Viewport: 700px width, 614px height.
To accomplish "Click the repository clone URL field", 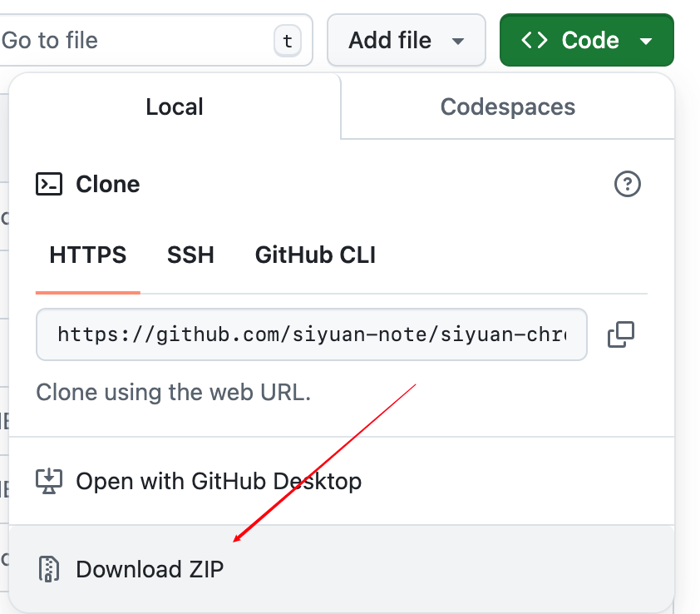I will 312,334.
